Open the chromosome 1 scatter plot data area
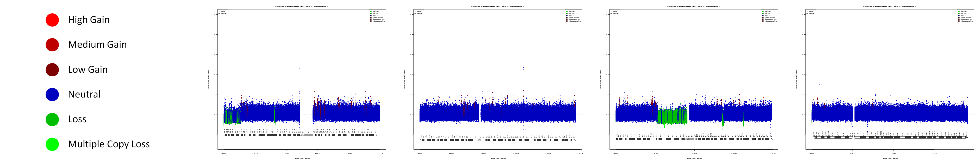This screenshot has width=980, height=164. (x=302, y=79)
